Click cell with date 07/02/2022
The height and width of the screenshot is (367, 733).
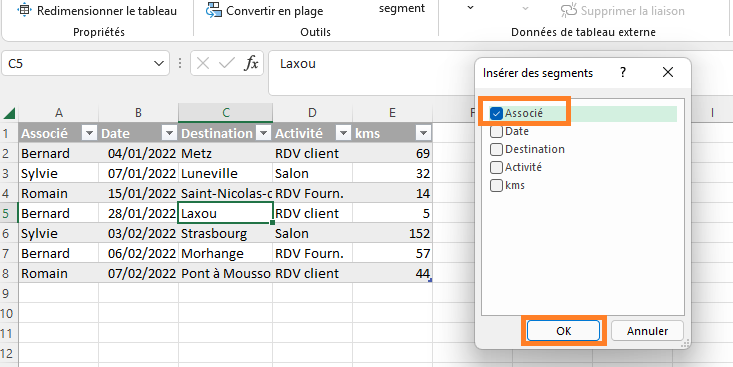click(138, 273)
